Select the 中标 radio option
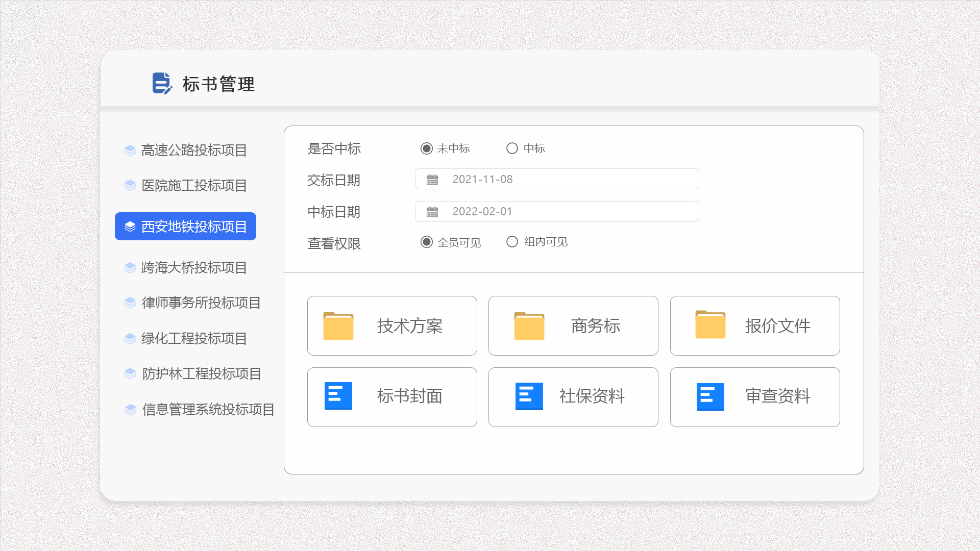This screenshot has height=551, width=980. [x=512, y=148]
